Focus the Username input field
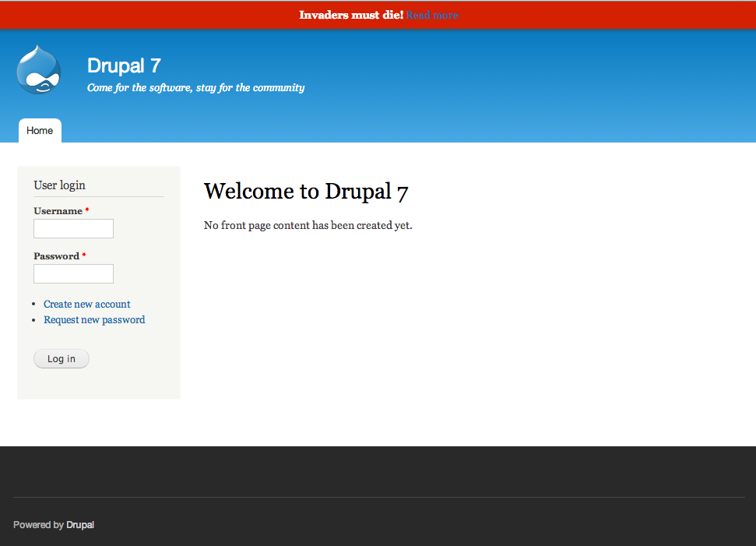756x546 pixels. (x=73, y=229)
